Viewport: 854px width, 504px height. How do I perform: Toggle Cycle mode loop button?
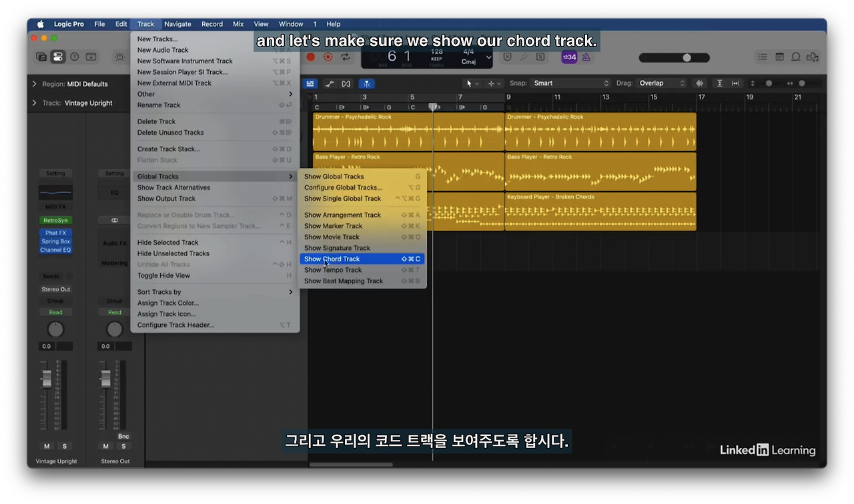click(x=345, y=57)
